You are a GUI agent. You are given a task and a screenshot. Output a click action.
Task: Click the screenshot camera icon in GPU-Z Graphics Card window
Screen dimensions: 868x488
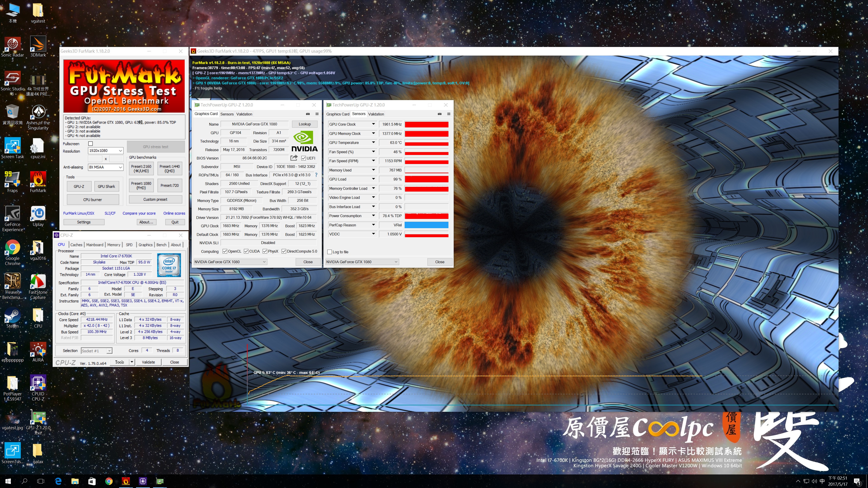pyautogui.click(x=308, y=114)
